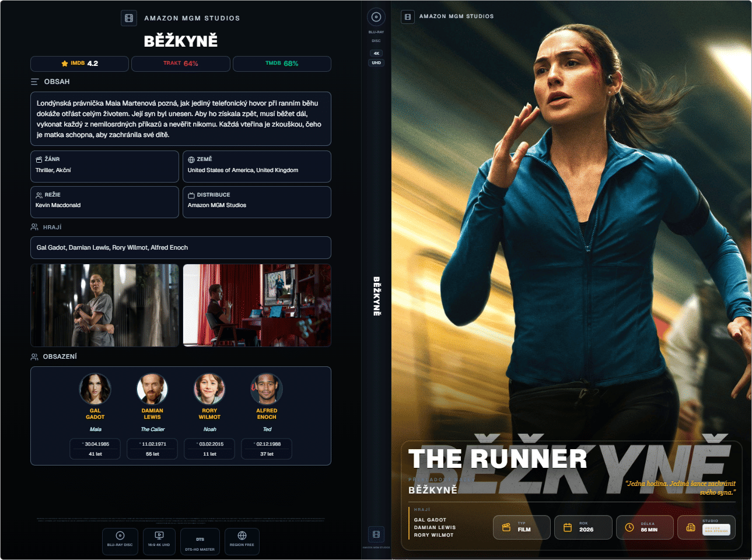
Task: Click the birth date '30.04.1985'
Action: [97, 444]
